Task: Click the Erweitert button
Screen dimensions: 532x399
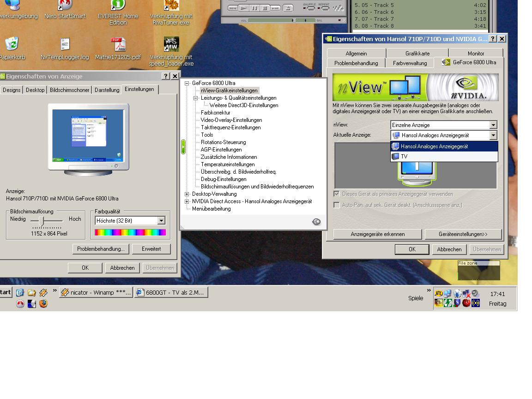Action: pyautogui.click(x=151, y=249)
